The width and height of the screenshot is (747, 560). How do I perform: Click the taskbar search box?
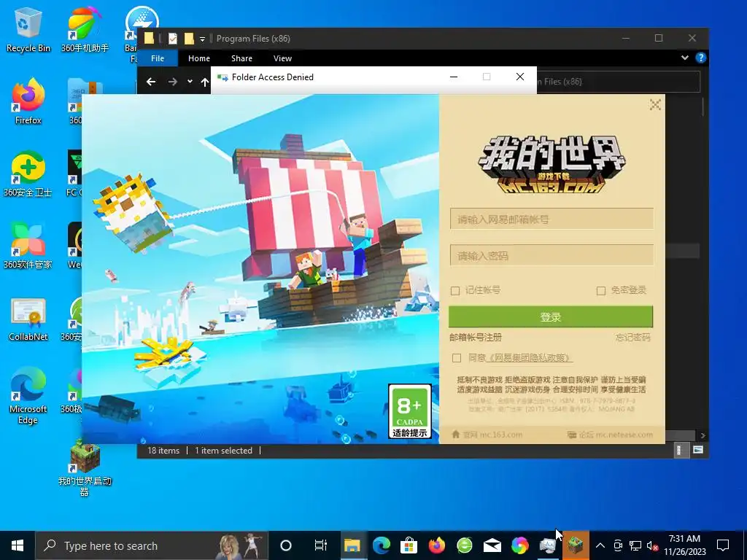pyautogui.click(x=152, y=545)
